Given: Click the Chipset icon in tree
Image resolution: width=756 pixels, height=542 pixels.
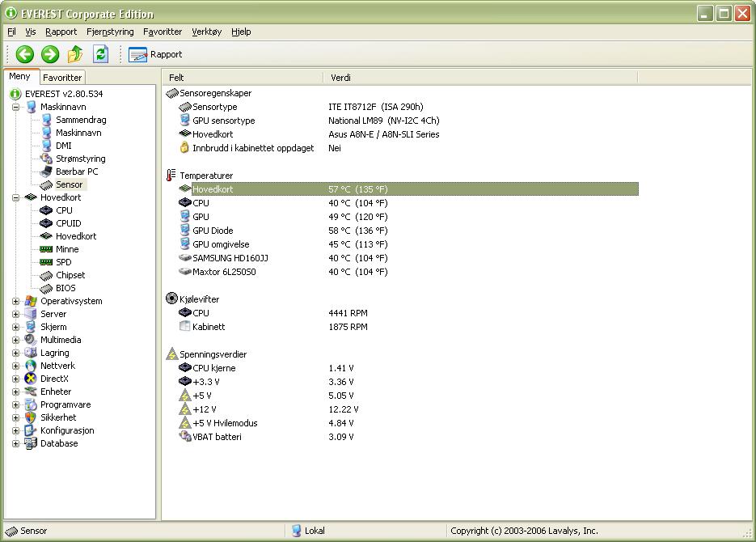Looking at the screenshot, I should click(x=46, y=276).
